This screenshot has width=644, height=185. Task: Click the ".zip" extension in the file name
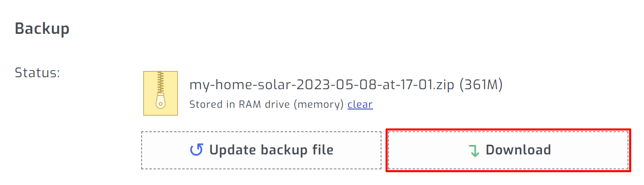(443, 85)
